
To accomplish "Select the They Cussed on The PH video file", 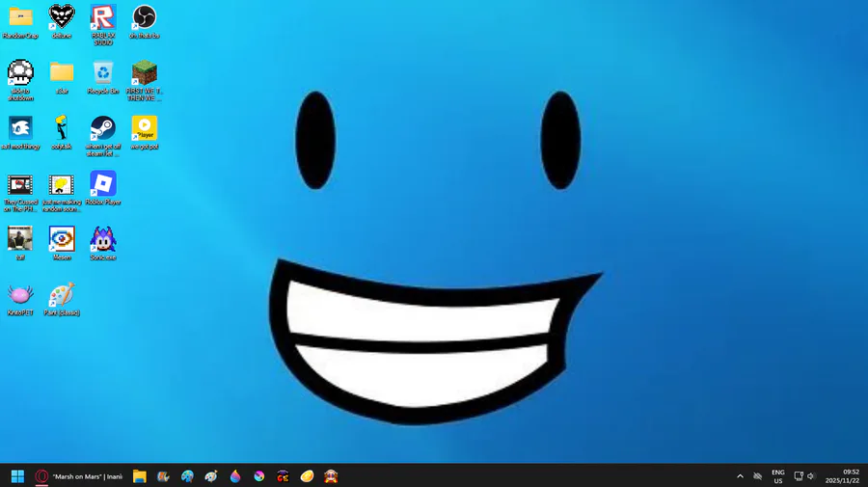I will point(20,185).
